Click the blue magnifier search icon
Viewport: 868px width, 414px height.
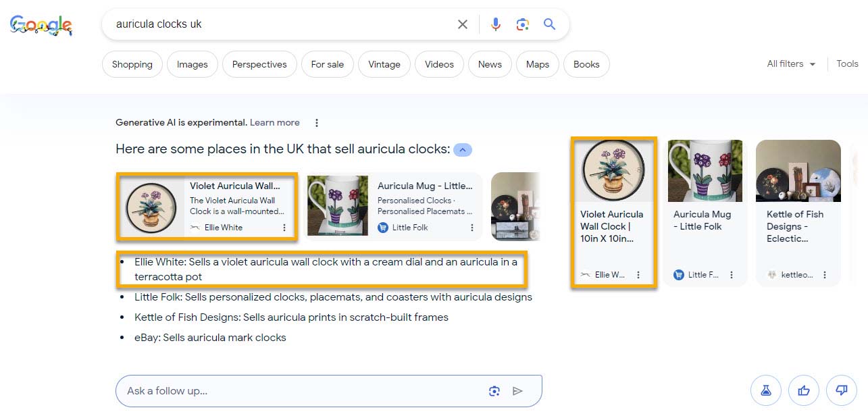coord(550,24)
